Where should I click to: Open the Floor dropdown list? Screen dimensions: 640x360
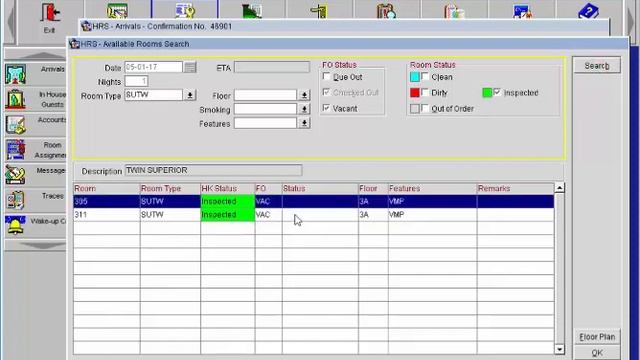(304, 95)
